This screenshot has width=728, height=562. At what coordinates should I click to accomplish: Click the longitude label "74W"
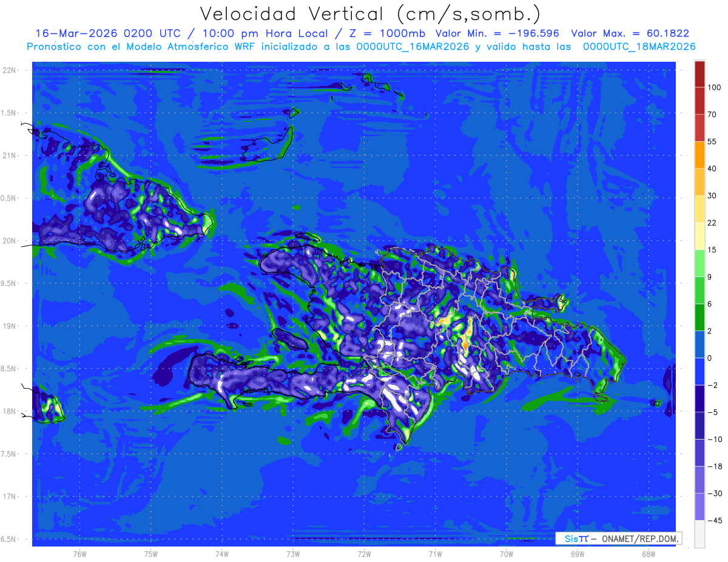(x=222, y=554)
